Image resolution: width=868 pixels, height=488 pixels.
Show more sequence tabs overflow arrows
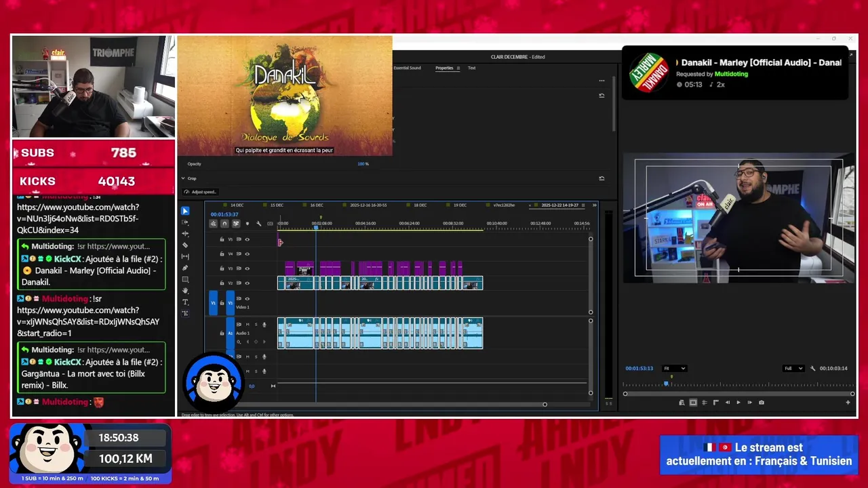pyautogui.click(x=595, y=205)
